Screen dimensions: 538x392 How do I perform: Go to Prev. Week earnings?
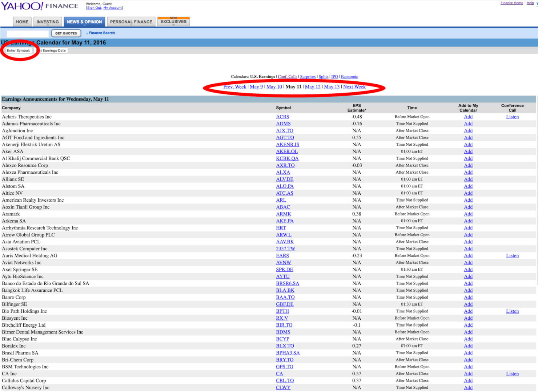point(235,87)
